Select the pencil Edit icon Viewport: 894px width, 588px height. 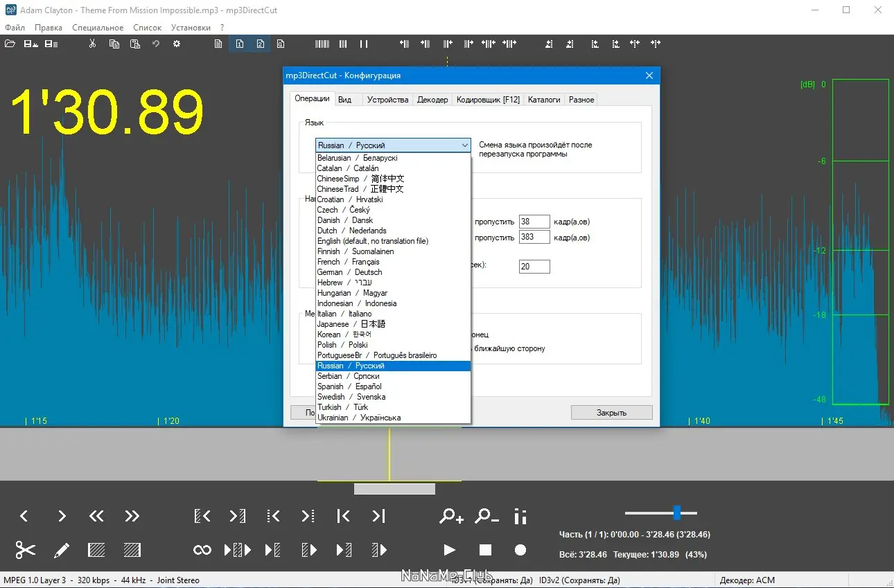[x=62, y=551]
